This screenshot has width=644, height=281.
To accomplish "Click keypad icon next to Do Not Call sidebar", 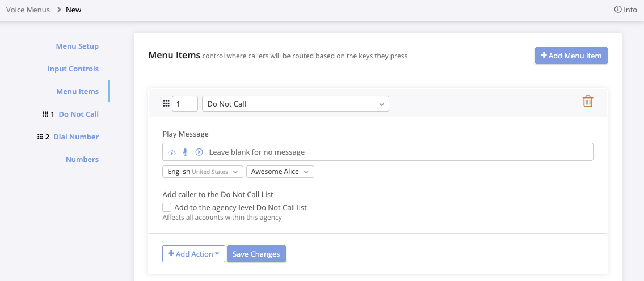I will point(45,114).
